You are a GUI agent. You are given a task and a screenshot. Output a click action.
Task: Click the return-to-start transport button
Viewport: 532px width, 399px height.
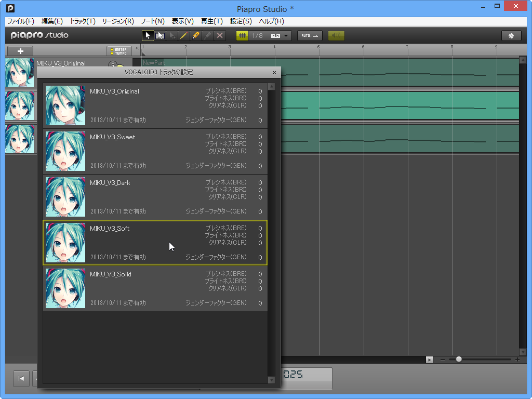coord(21,378)
